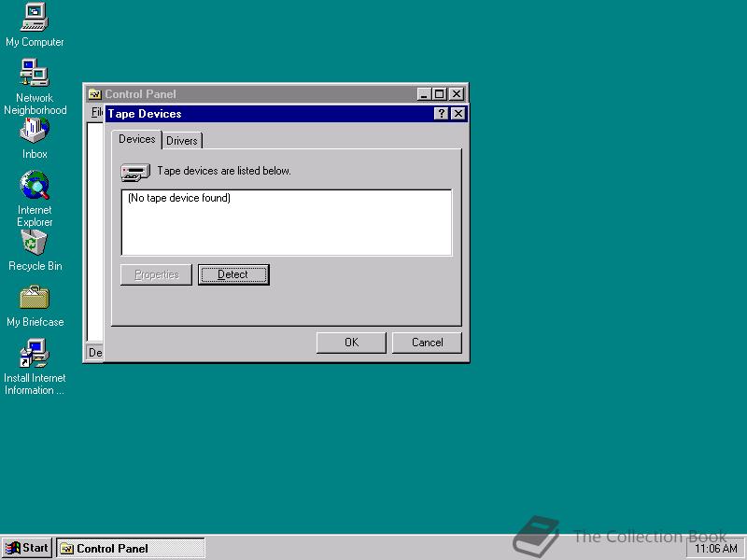Click the Detect button

[233, 274]
